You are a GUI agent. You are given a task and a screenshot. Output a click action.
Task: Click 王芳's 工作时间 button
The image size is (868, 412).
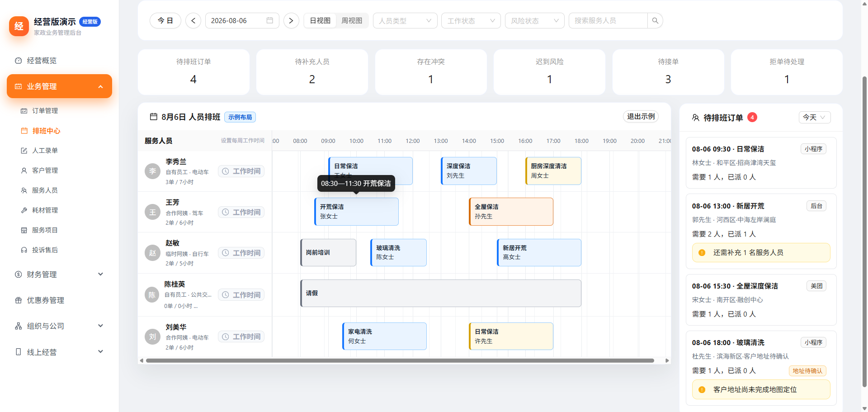pyautogui.click(x=241, y=212)
